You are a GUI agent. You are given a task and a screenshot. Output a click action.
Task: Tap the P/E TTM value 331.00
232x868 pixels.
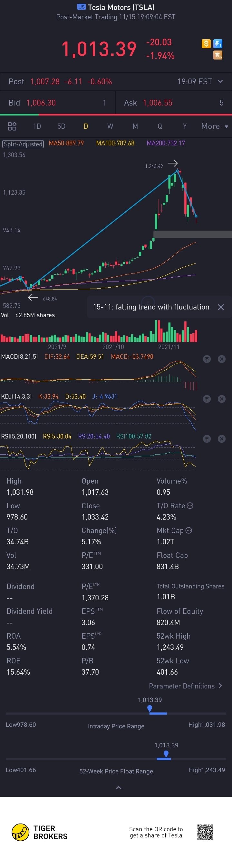tap(92, 567)
